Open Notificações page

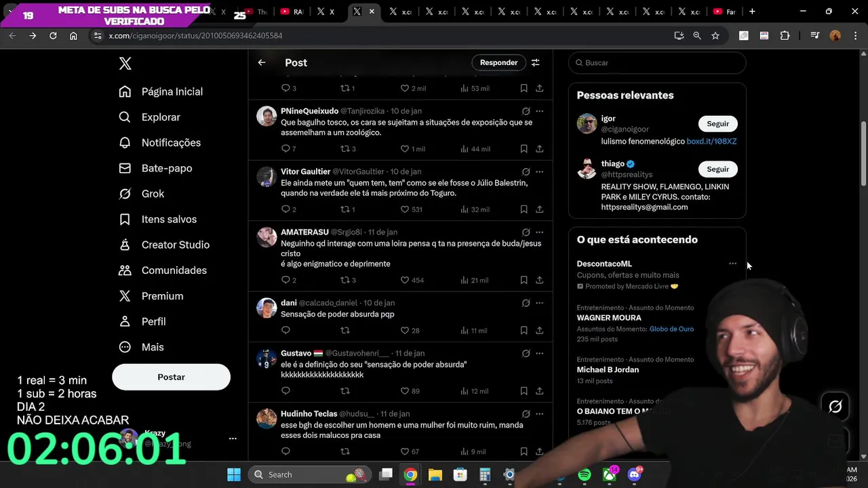coord(160,142)
